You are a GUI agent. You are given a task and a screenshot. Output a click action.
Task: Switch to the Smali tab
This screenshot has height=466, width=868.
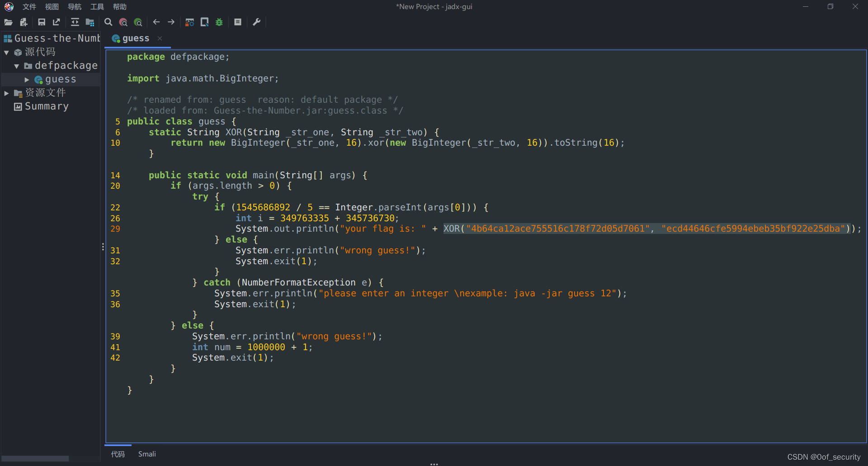pyautogui.click(x=146, y=454)
